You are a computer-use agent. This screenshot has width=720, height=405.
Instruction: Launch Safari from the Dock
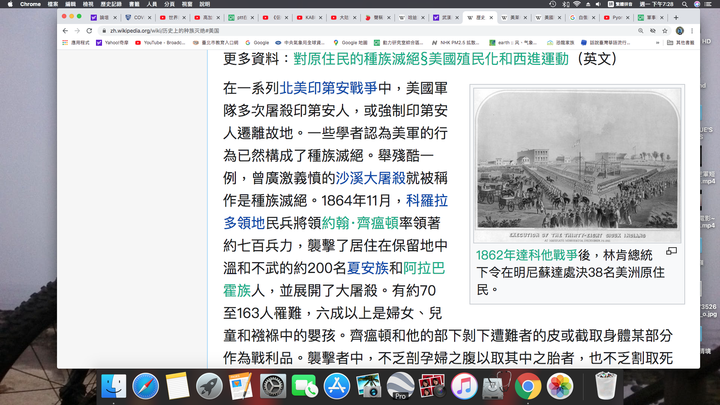[146, 386]
